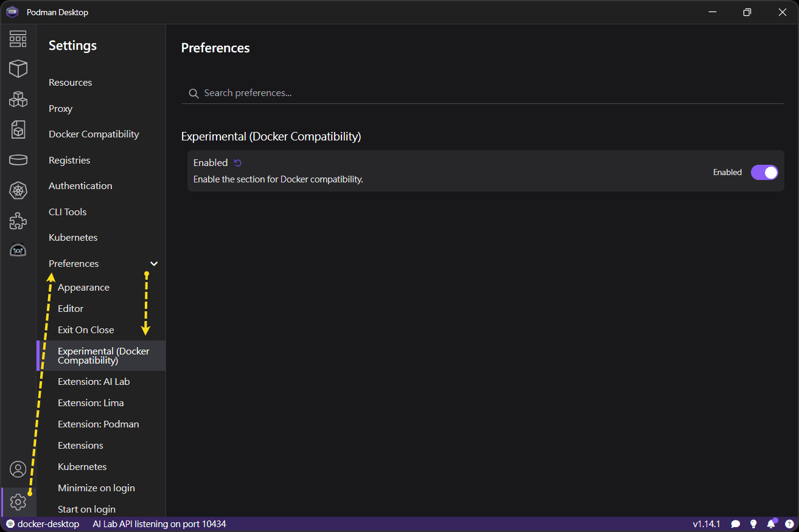Screen dimensions: 799x532
Task: Open the help question mark icon
Action: [789, 524]
